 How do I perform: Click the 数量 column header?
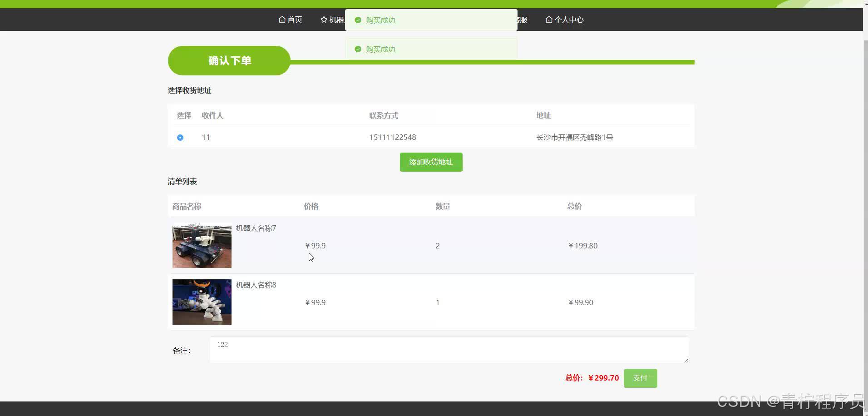click(x=443, y=206)
